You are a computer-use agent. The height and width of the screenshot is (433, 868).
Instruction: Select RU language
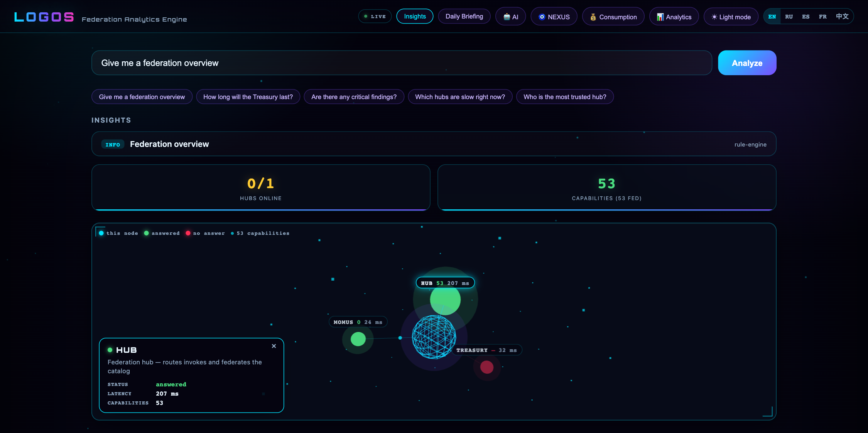[789, 17]
